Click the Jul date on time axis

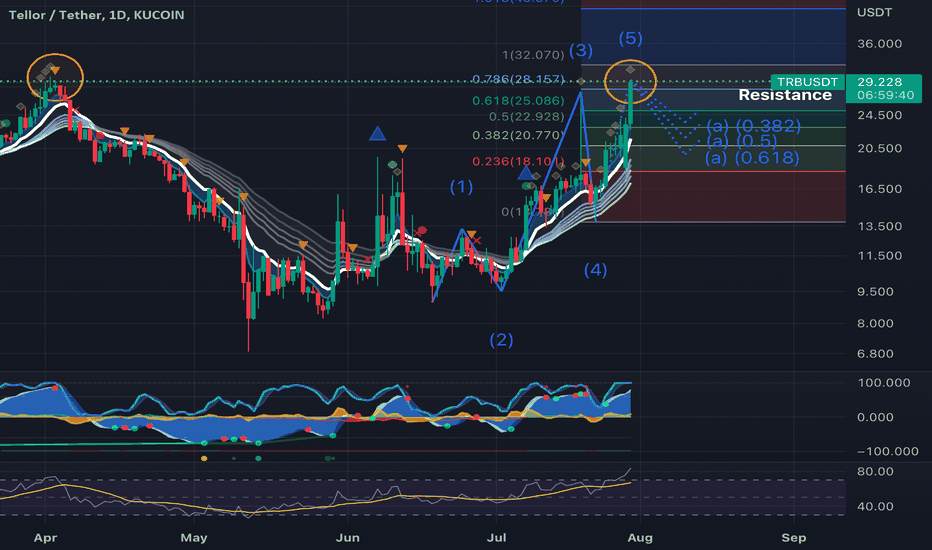click(x=496, y=538)
